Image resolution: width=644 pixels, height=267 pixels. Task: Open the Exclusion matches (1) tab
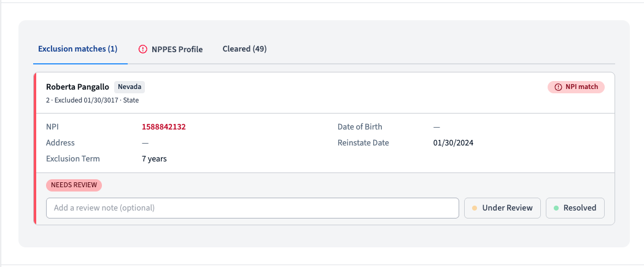(77, 49)
